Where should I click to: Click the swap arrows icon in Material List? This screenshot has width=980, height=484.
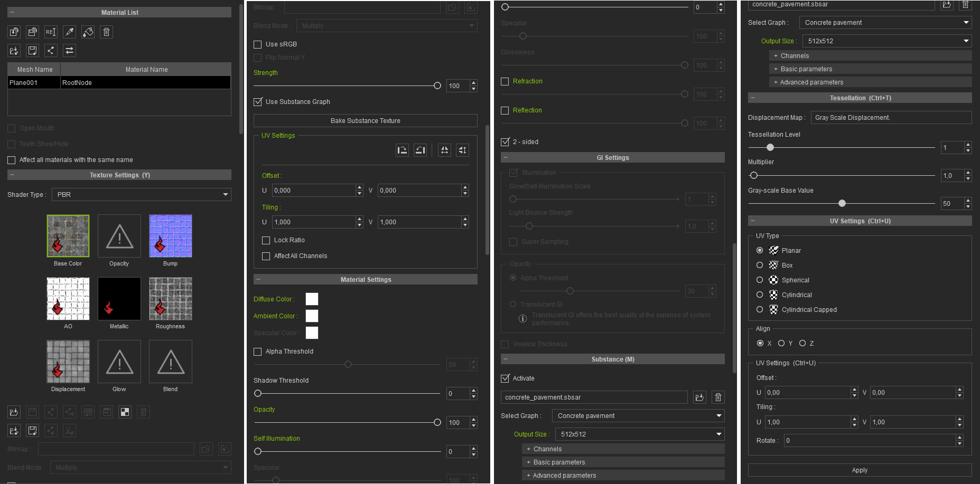pyautogui.click(x=69, y=50)
